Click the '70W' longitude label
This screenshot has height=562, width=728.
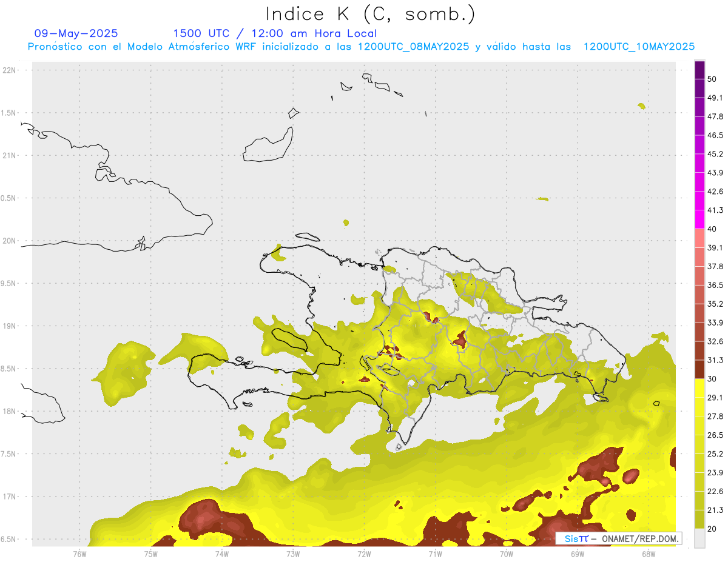506,554
